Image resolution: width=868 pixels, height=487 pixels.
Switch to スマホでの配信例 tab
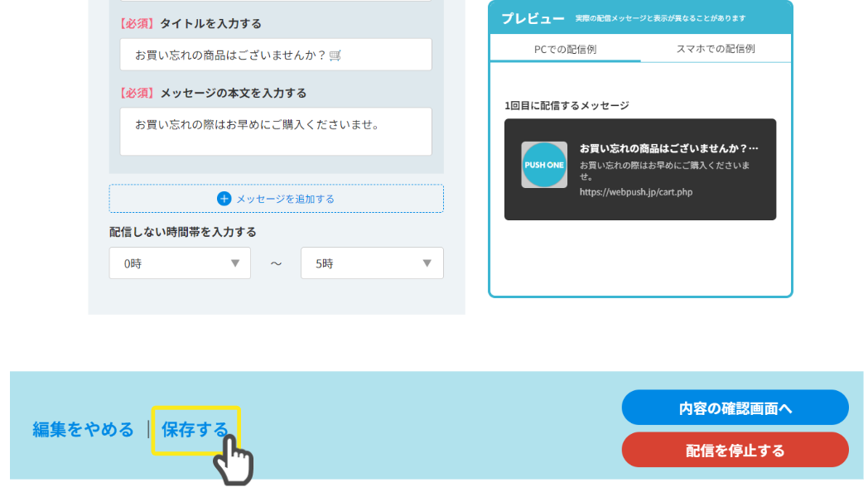(x=716, y=49)
